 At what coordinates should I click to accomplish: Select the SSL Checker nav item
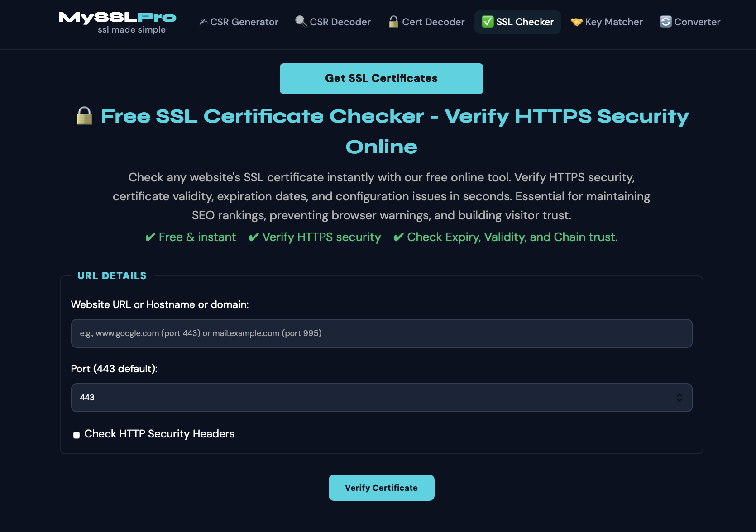click(x=517, y=22)
